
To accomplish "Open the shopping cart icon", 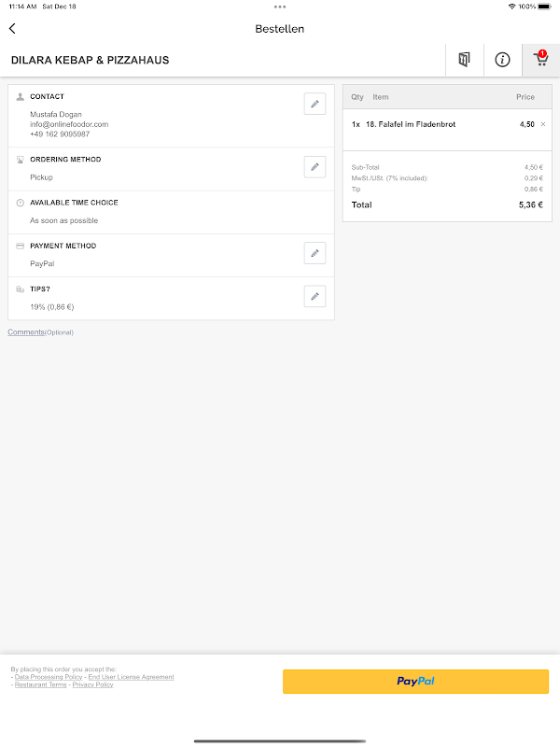I will [539, 60].
